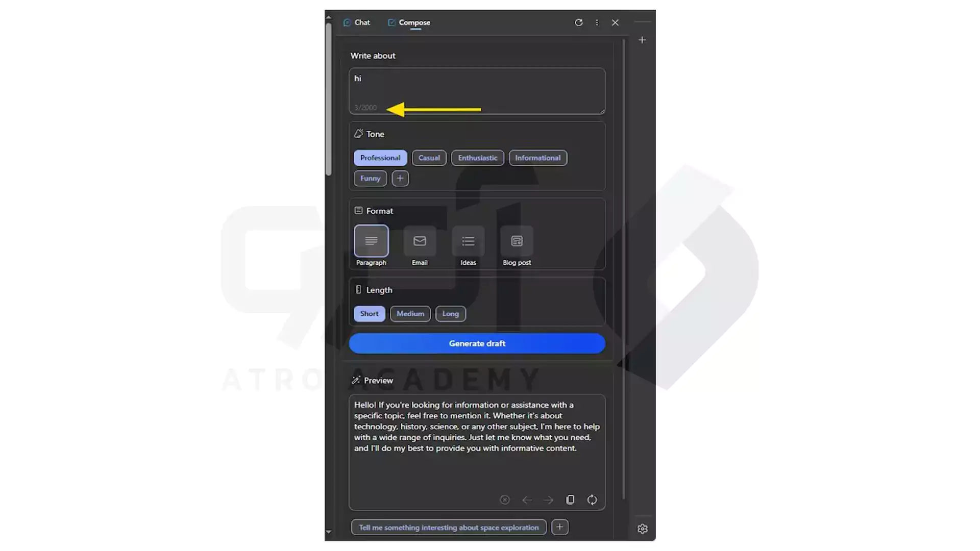Select Short length option
980x551 pixels.
[x=369, y=313]
